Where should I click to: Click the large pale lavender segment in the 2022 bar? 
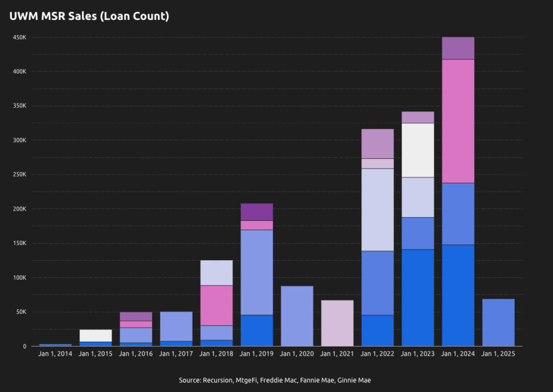coord(377,209)
